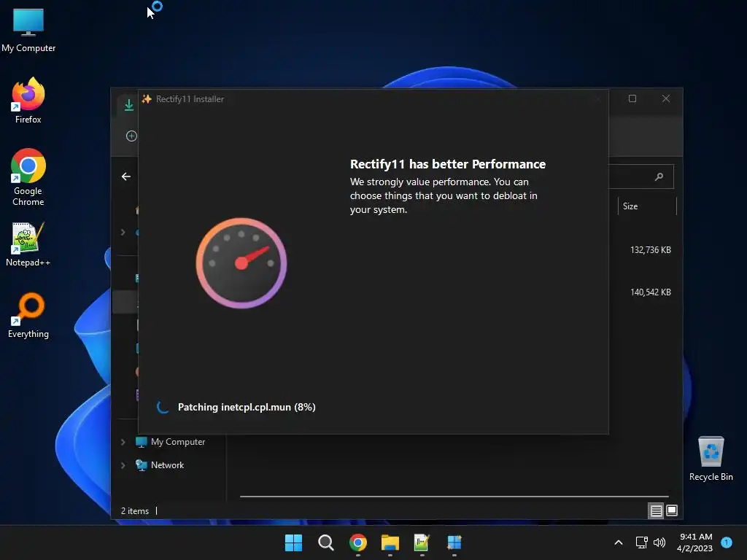Go back in File Explorer
This screenshot has width=747, height=560.
[125, 176]
